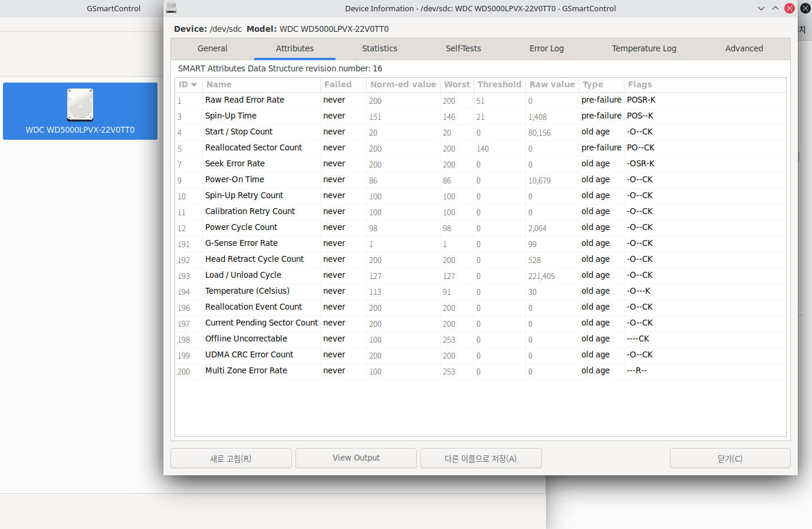Image resolution: width=812 pixels, height=529 pixels.
Task: Select the Spin-Up Retry Count row
Action: 481,196
